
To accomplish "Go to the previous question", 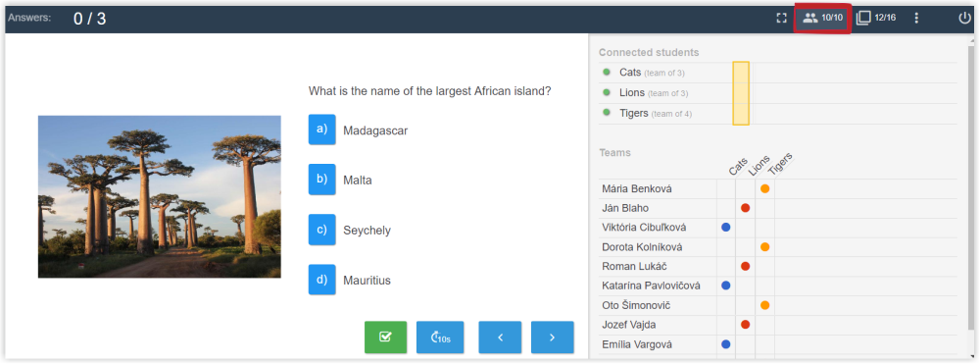I will click(x=500, y=338).
